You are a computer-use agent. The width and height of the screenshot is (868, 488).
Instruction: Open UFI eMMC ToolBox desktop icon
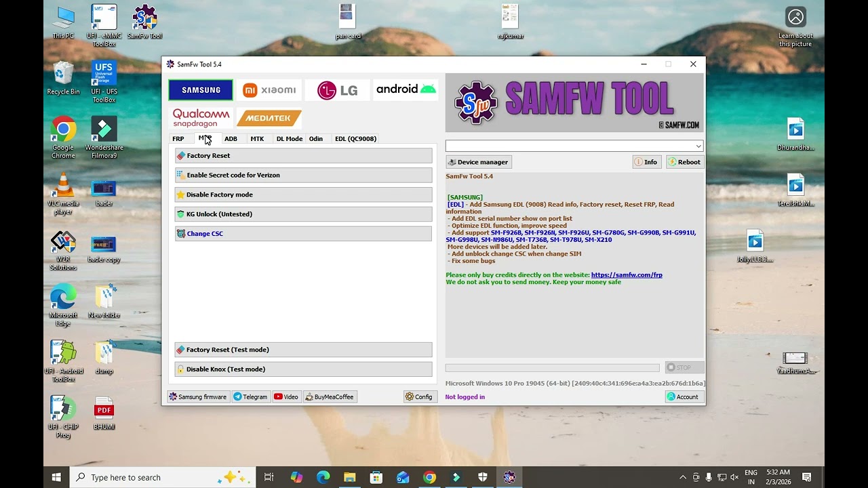click(104, 26)
